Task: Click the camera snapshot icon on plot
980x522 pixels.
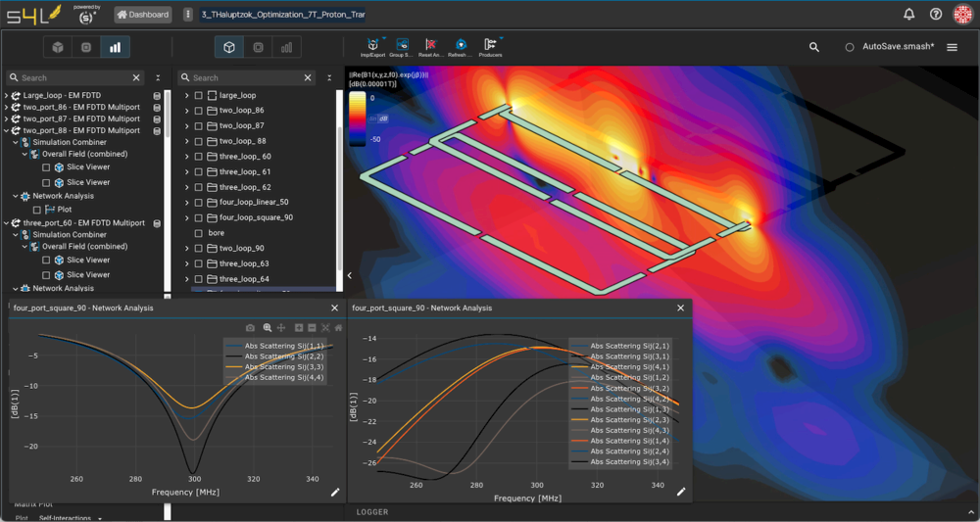Action: pos(251,327)
